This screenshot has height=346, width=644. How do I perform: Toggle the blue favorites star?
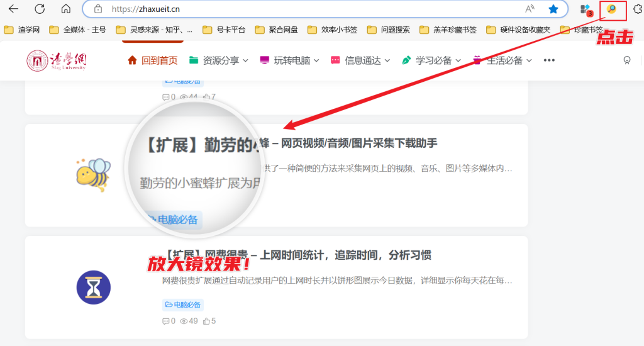tap(553, 9)
